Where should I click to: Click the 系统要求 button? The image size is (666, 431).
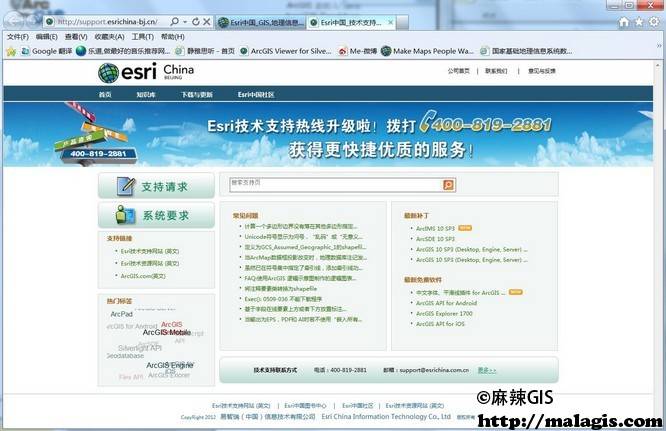coord(156,215)
